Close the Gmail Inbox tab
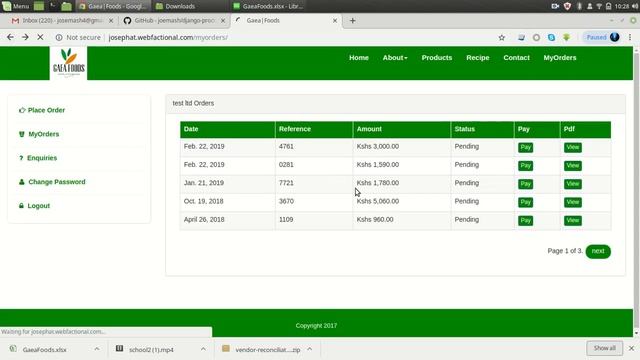Image resolution: width=640 pixels, height=360 pixels. (111, 20)
